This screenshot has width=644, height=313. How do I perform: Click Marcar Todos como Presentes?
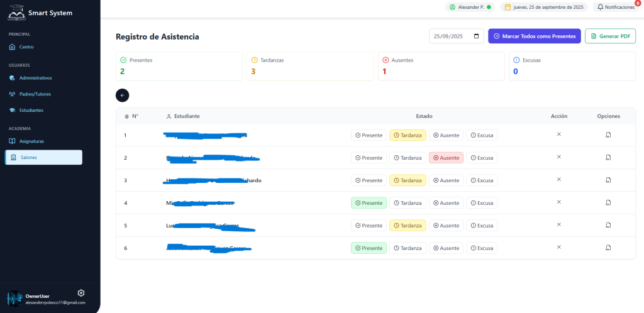point(534,36)
